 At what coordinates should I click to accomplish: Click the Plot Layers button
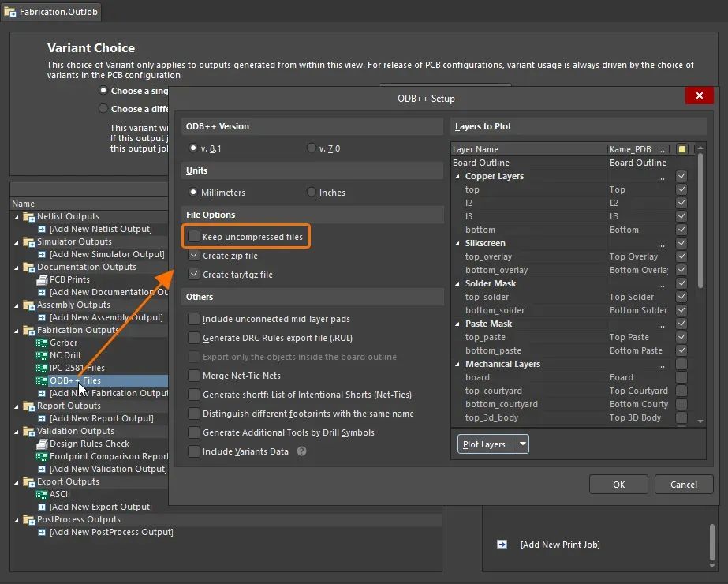coord(487,444)
